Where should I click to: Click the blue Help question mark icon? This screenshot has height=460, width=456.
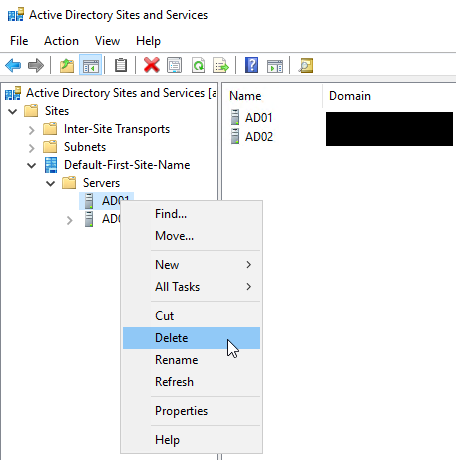251,65
